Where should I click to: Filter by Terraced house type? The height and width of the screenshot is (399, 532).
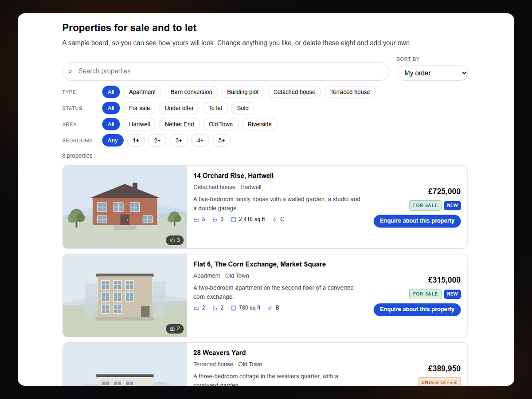coord(350,92)
